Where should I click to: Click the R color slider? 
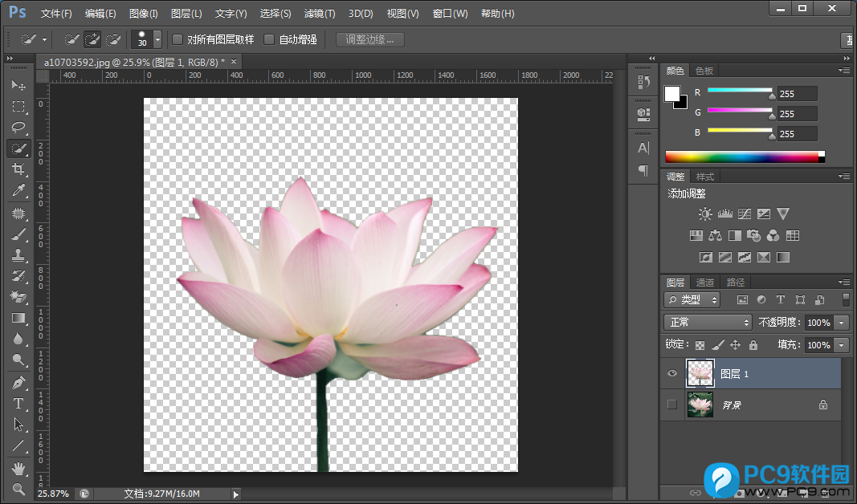click(740, 90)
